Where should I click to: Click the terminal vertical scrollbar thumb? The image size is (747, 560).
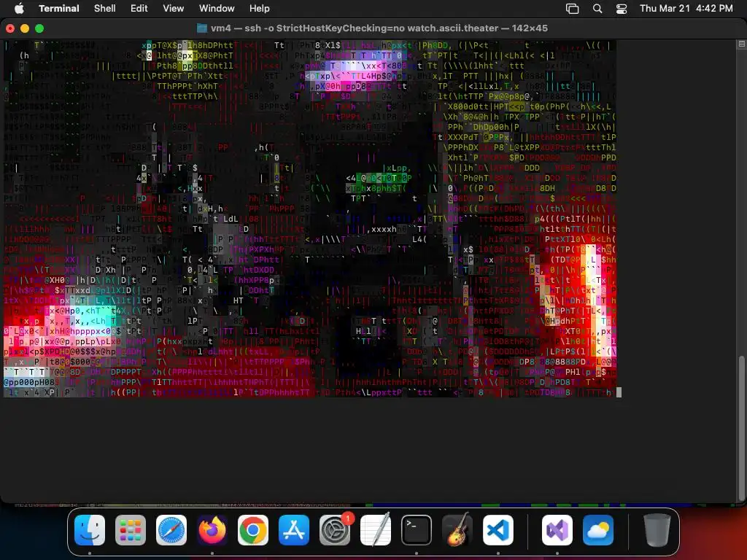(741, 427)
